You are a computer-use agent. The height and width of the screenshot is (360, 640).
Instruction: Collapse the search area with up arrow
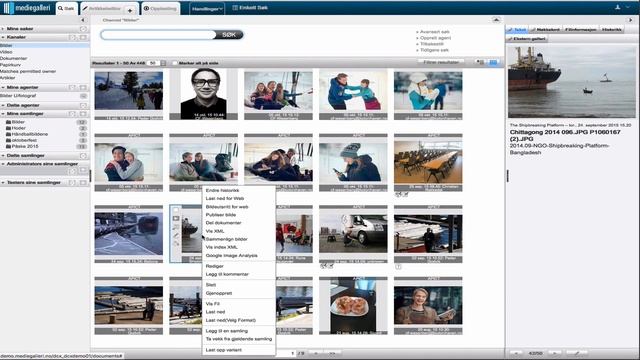pos(496,20)
